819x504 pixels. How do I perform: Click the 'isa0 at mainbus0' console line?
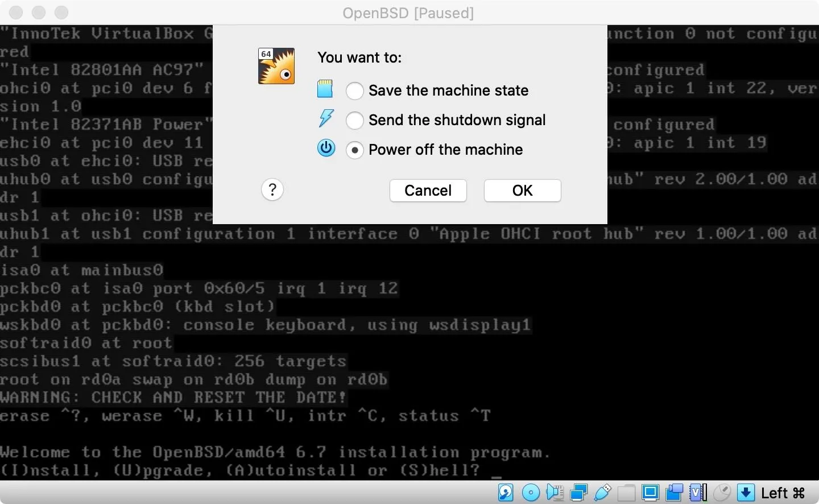tap(81, 270)
